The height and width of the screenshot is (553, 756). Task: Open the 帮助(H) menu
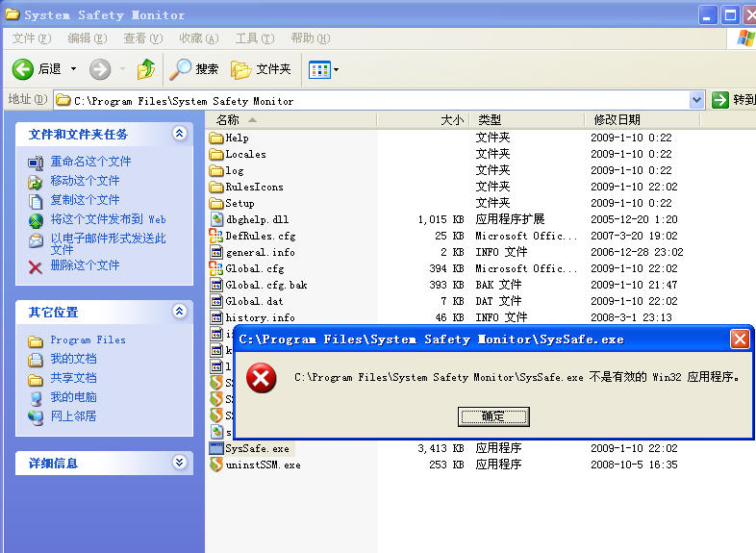pyautogui.click(x=311, y=38)
